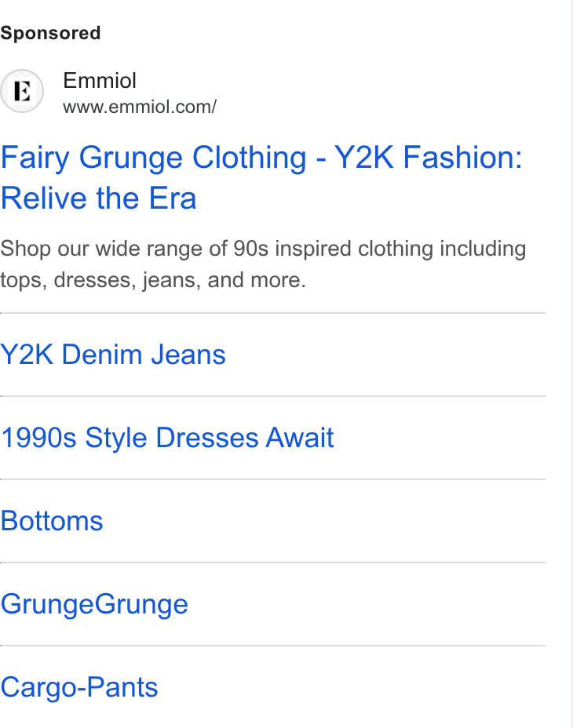Visit the www.emmiol.com/ URL
The width and height of the screenshot is (573, 728).
140,107
